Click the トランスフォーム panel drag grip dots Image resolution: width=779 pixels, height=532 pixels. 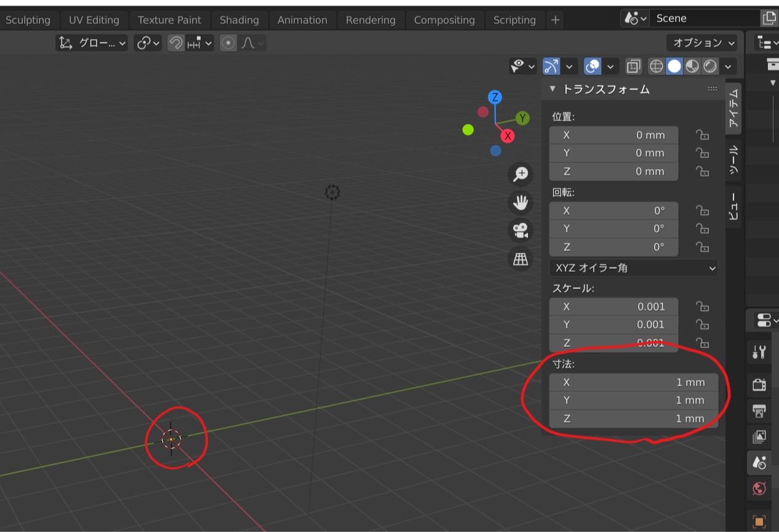pos(713,89)
